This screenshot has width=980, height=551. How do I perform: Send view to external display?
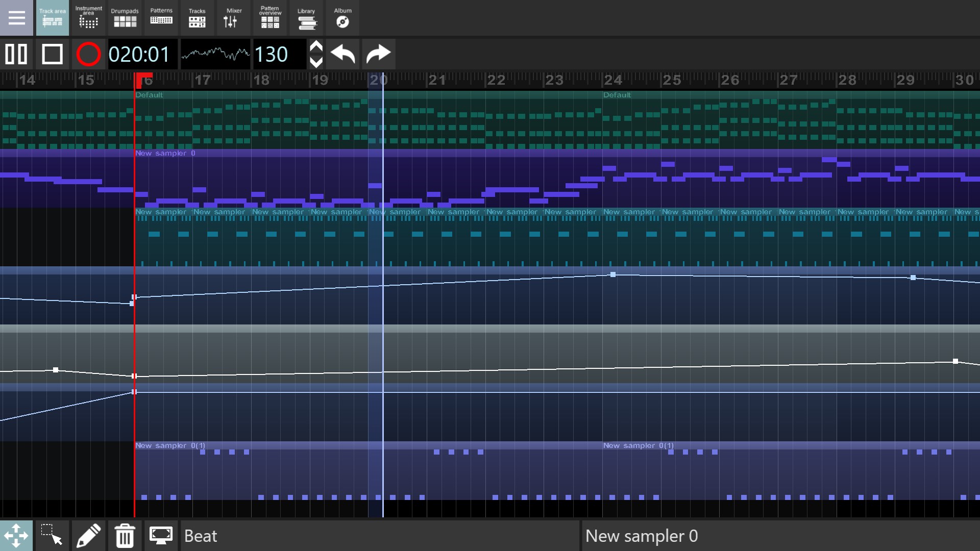(161, 535)
